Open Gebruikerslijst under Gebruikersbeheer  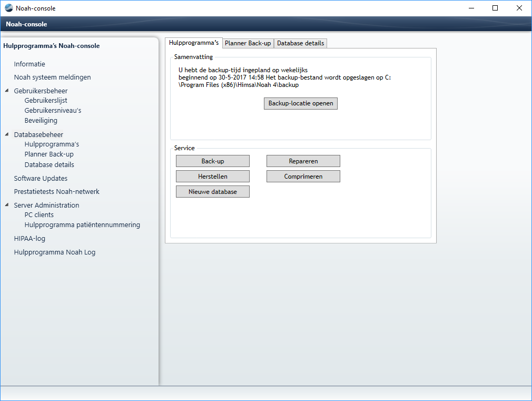click(46, 101)
